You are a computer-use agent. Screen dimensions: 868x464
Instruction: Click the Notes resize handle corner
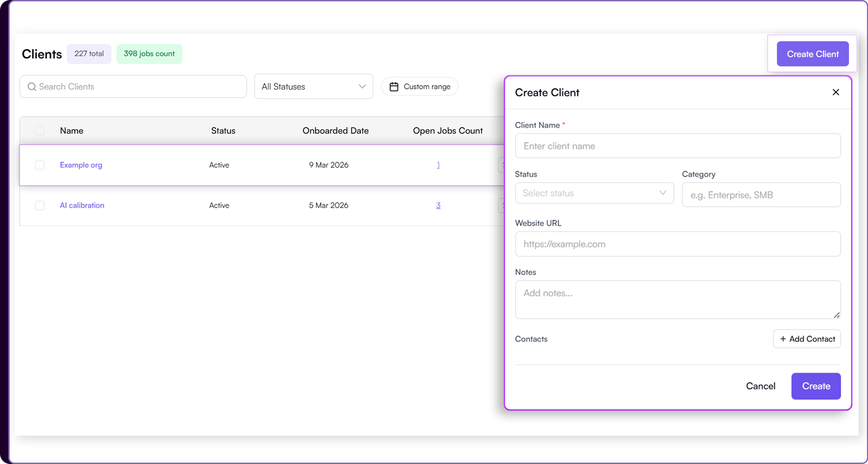click(x=837, y=315)
